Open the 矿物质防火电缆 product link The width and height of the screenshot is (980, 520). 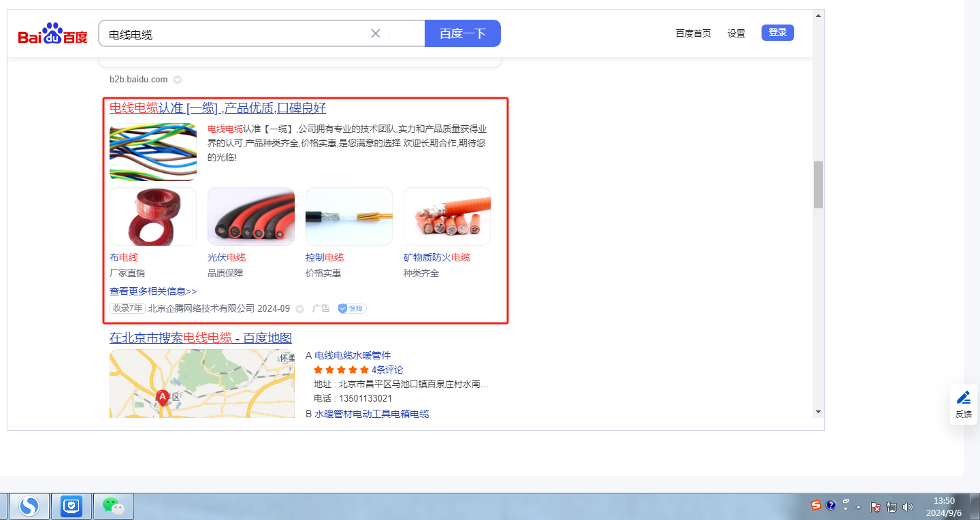(x=437, y=257)
